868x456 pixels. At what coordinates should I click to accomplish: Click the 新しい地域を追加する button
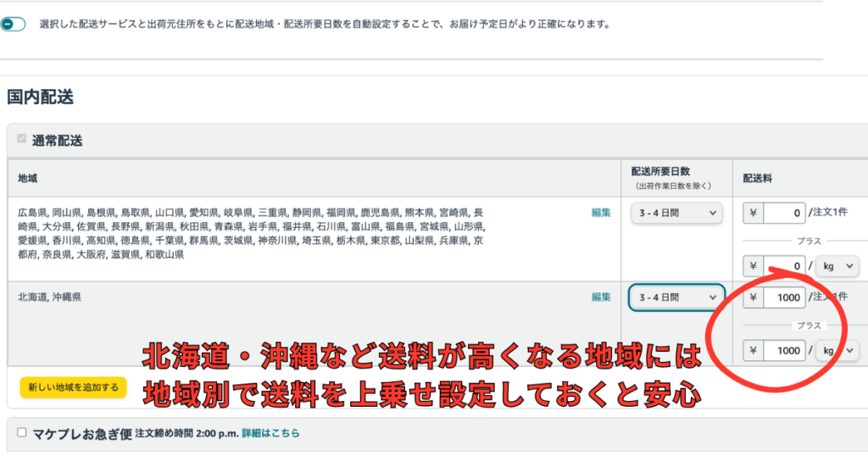tap(73, 387)
